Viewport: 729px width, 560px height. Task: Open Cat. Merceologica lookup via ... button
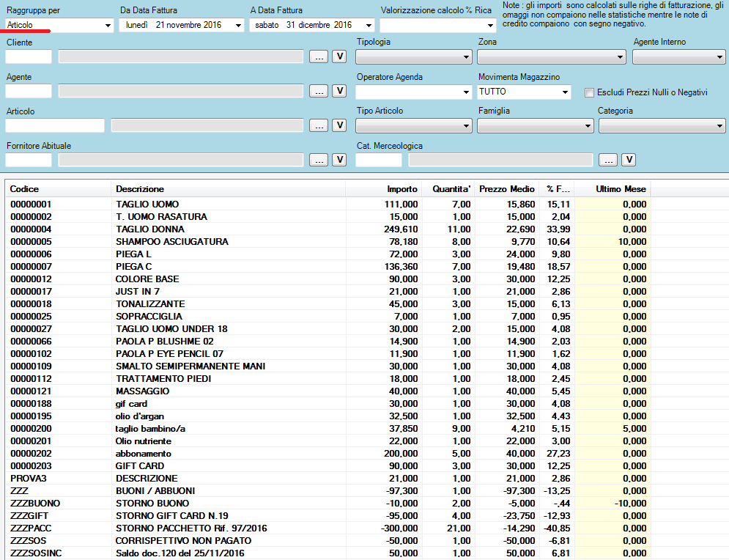(608, 159)
